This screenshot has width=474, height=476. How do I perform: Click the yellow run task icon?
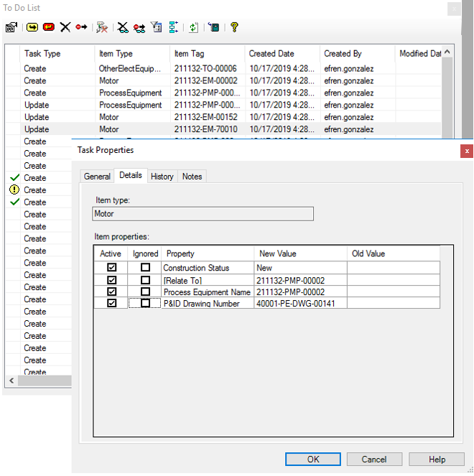32,27
